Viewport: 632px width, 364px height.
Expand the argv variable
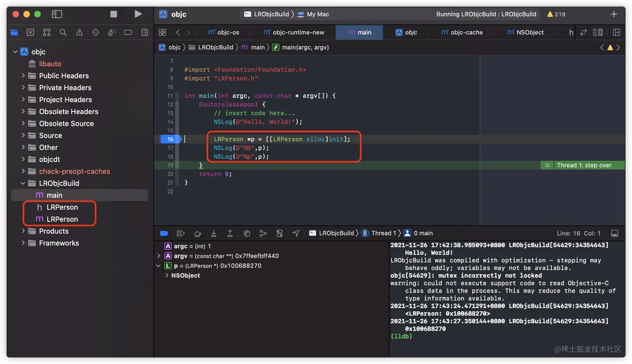pyautogui.click(x=158, y=256)
